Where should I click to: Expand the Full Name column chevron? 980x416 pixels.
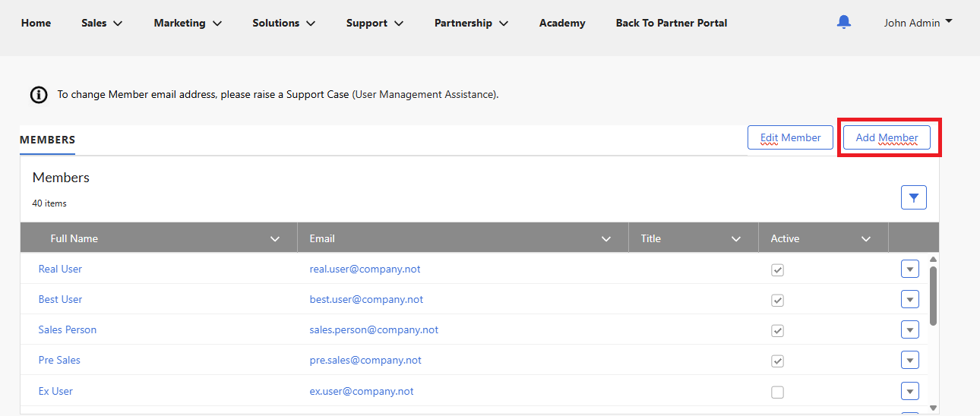coord(275,238)
